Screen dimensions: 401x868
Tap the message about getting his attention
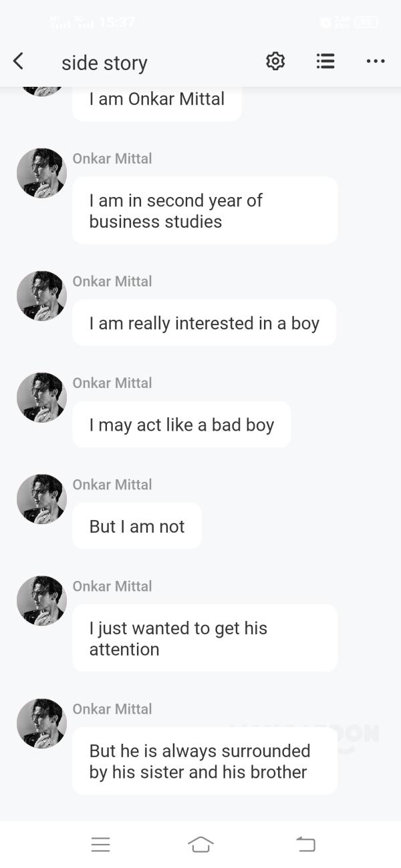coord(205,638)
